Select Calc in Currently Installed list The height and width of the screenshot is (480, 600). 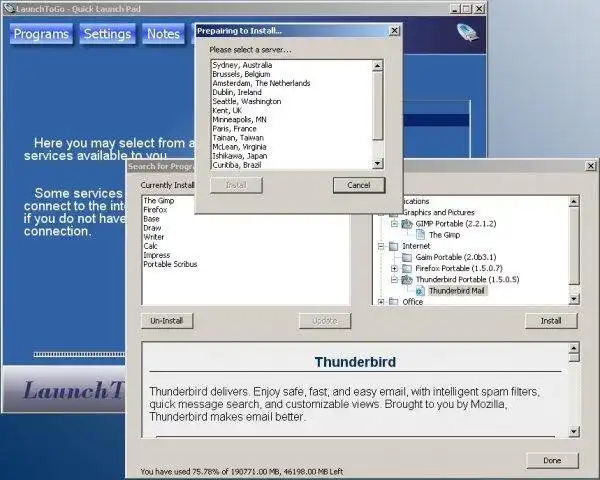pos(150,246)
